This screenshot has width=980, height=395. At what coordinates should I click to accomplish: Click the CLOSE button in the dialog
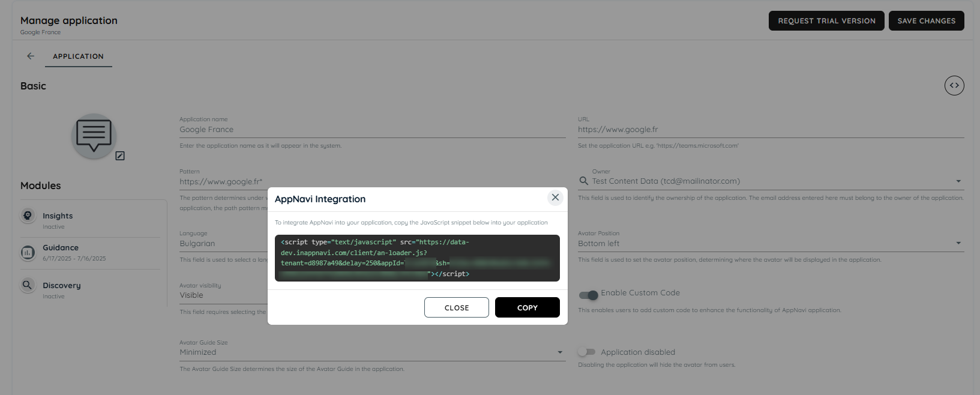point(457,307)
